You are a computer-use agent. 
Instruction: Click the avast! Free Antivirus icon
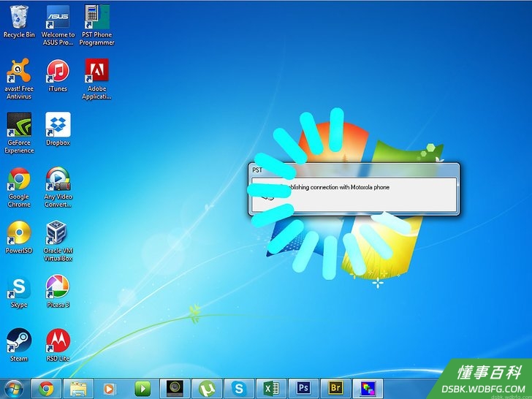click(19, 79)
